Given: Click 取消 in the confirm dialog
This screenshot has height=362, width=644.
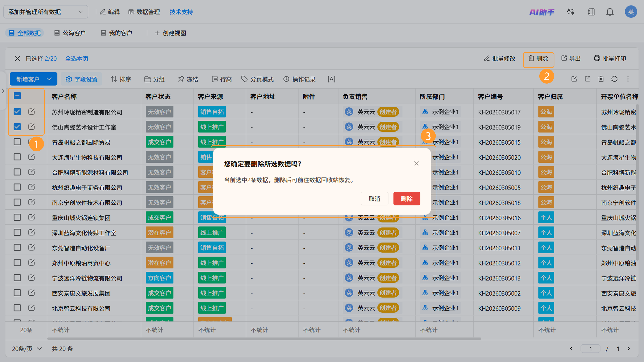Looking at the screenshot, I should tap(374, 199).
